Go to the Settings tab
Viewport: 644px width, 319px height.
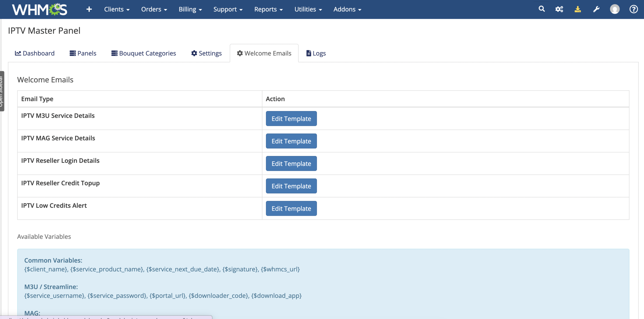pyautogui.click(x=206, y=53)
